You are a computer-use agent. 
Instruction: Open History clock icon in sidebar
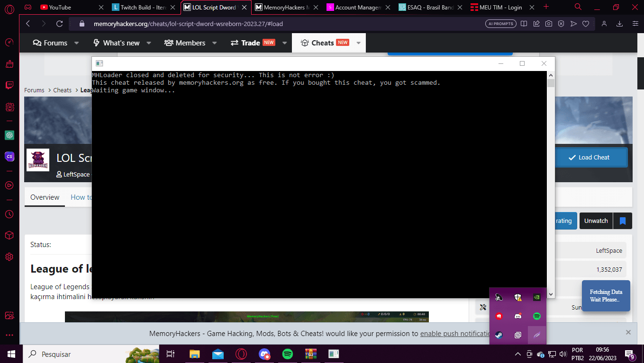pyautogui.click(x=9, y=214)
